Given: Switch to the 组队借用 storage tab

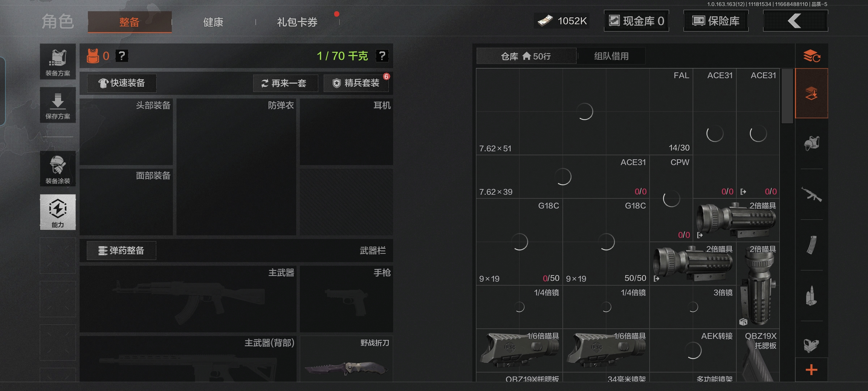Looking at the screenshot, I should coord(611,56).
